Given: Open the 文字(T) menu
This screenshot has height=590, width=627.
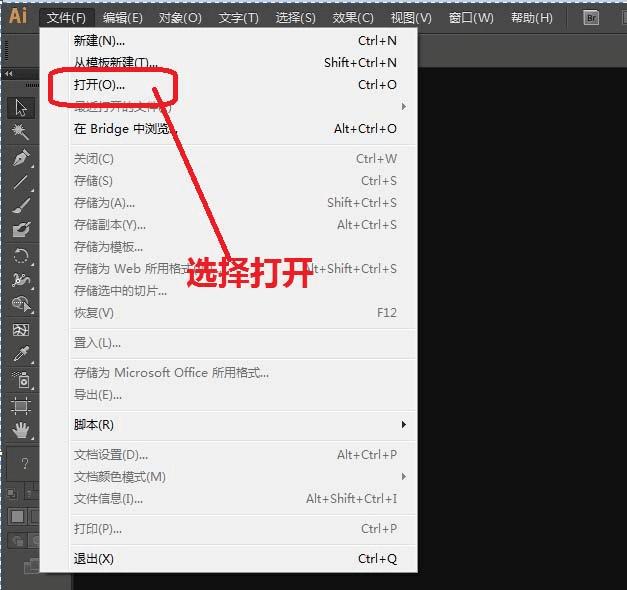Looking at the screenshot, I should pyautogui.click(x=239, y=18).
